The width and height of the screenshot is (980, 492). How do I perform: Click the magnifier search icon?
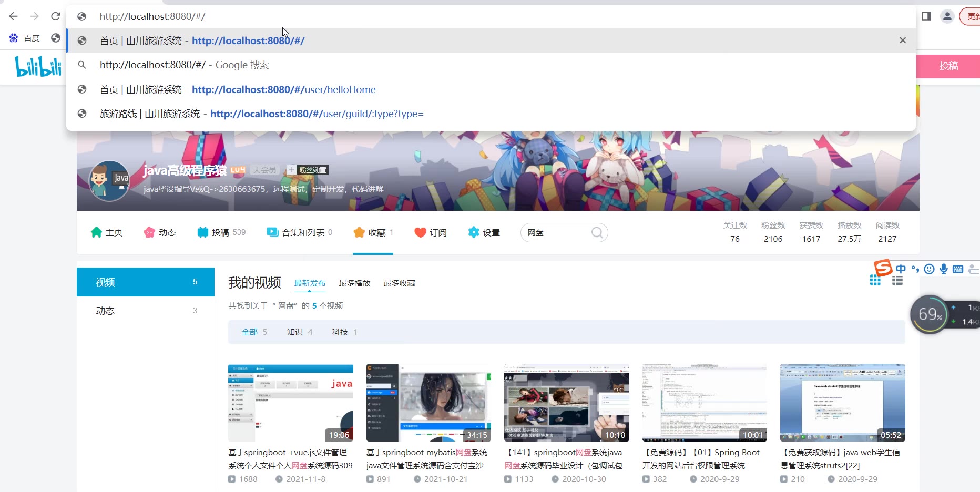coord(597,232)
